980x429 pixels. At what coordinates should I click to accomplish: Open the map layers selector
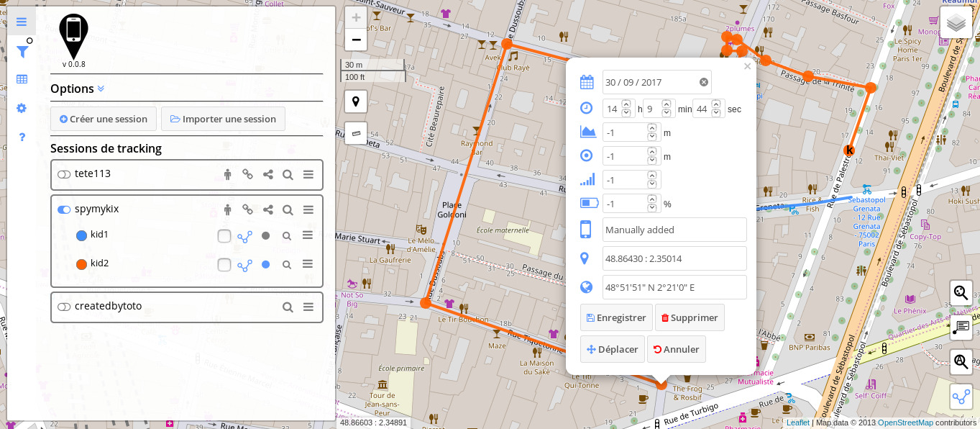click(956, 23)
